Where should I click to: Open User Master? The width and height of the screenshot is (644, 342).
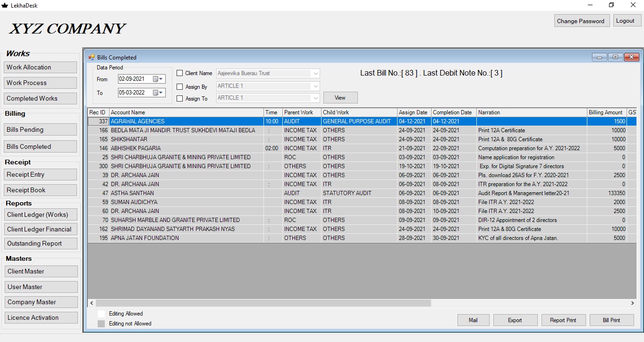pyautogui.click(x=41, y=287)
